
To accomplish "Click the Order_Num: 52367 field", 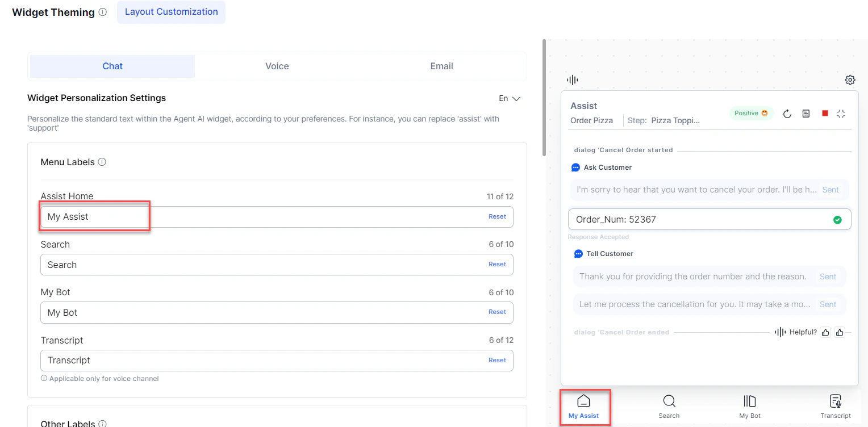I will [x=710, y=219].
